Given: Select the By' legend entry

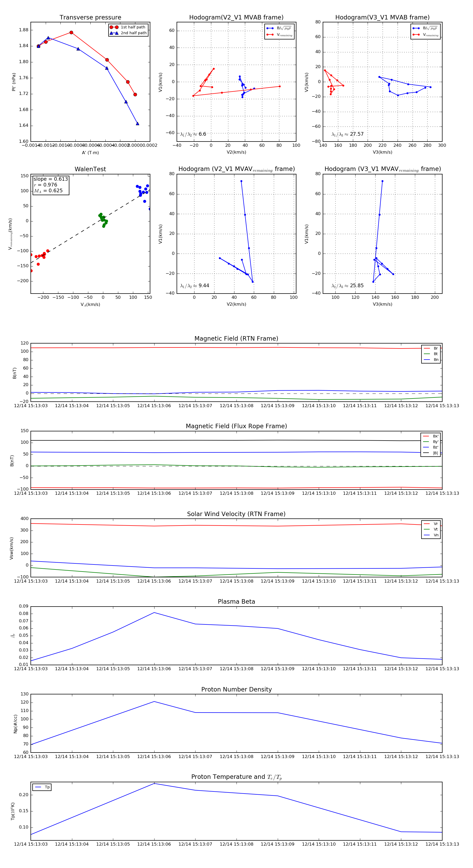Looking at the screenshot, I should (431, 442).
